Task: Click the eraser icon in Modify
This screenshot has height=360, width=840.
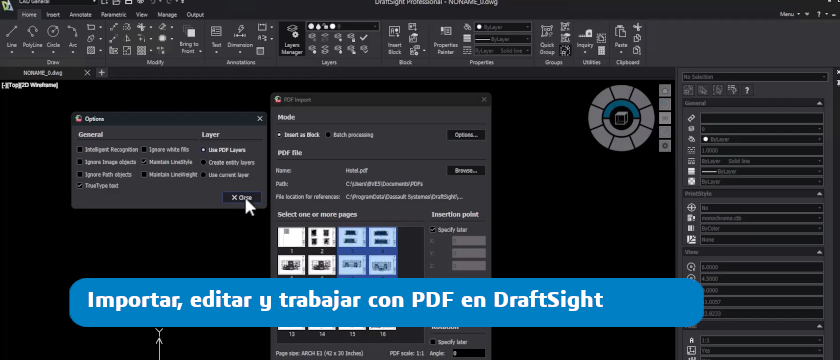Action: click(161, 27)
